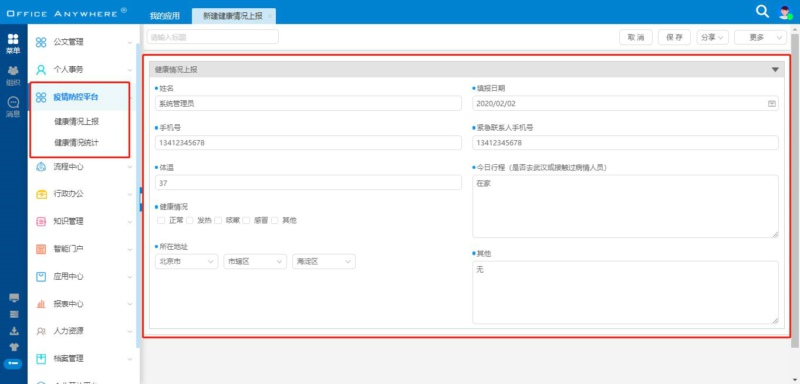Open the user avatar menu
Viewport: 800px width, 384px height.
785,12
